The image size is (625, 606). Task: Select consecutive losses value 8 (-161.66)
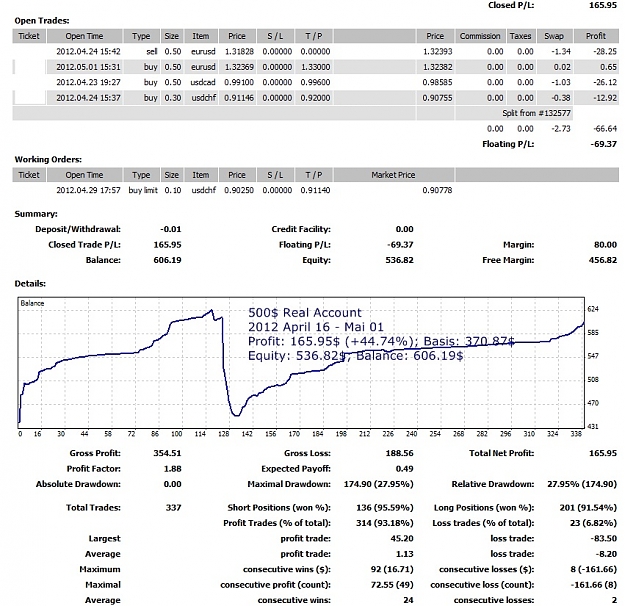tap(594, 570)
